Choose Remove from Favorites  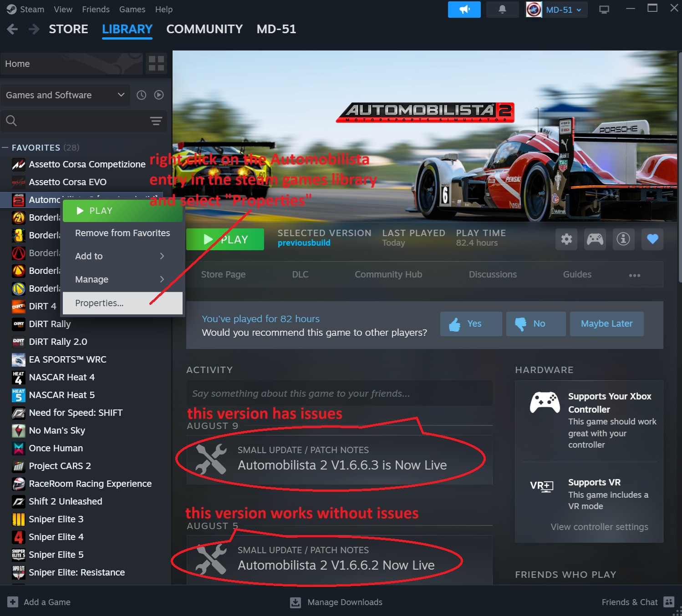coord(122,233)
